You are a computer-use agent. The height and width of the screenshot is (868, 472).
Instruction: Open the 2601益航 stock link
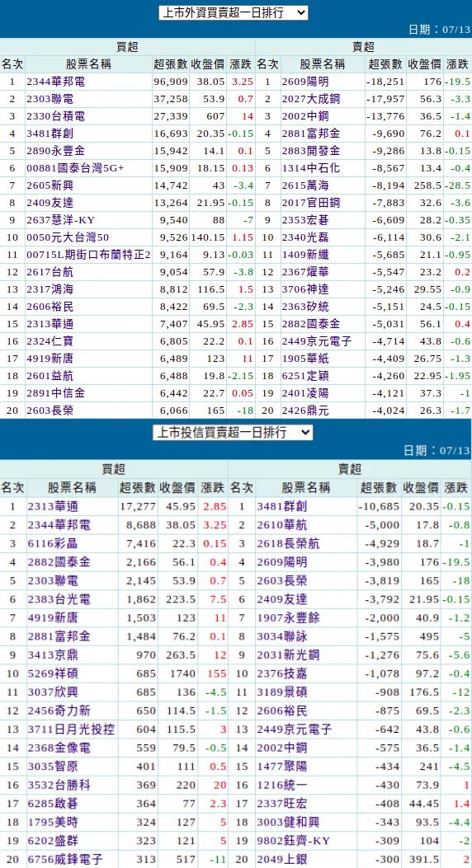point(50,376)
